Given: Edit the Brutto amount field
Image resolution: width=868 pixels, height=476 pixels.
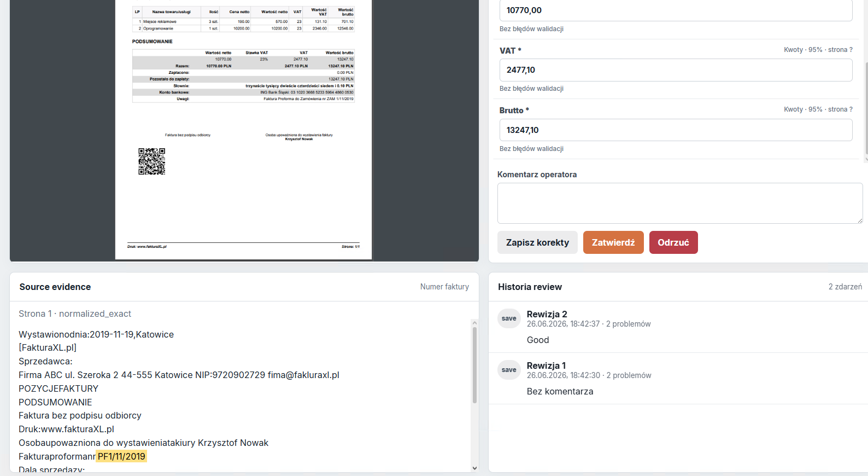Looking at the screenshot, I should point(676,130).
